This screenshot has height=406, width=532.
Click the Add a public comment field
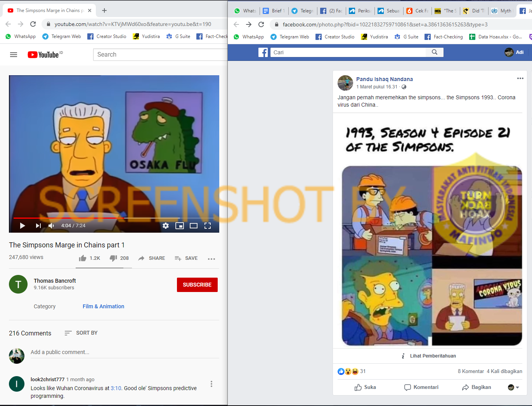click(125, 352)
